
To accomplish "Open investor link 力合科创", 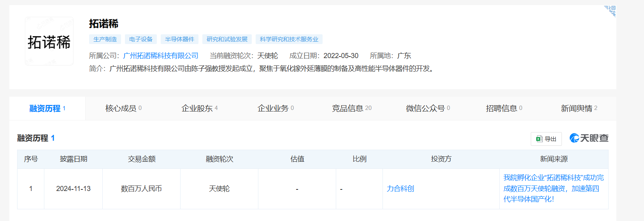I will pyautogui.click(x=400, y=189).
